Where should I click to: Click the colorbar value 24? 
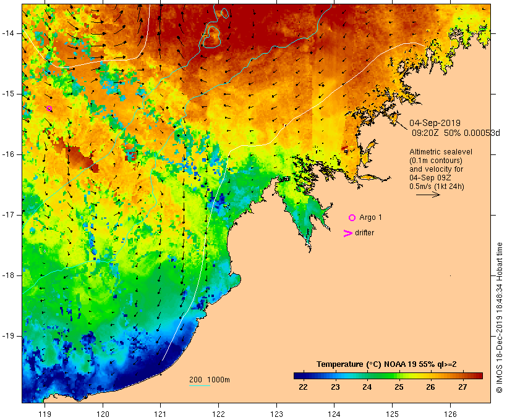[x=367, y=387]
